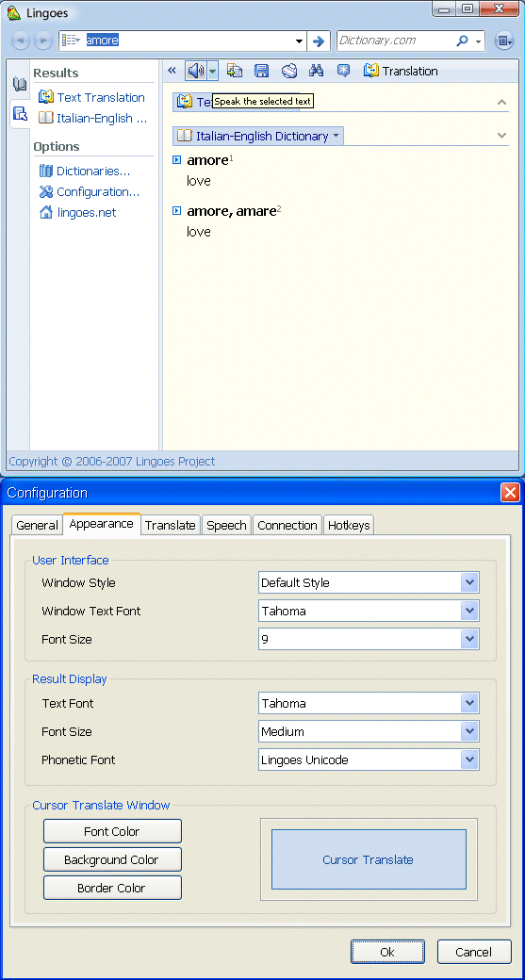Click the back navigation arrow in Lingoes
The width and height of the screenshot is (525, 980).
[22, 41]
